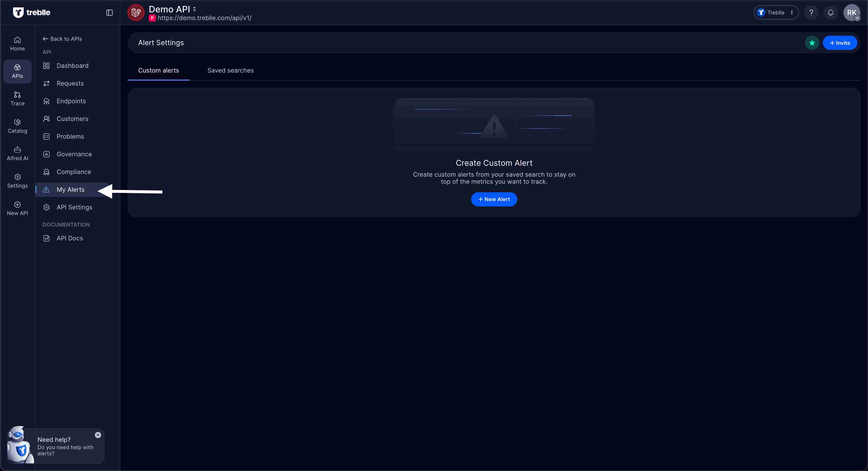Toggle the green favorite star
Screen dimensions: 868x471
point(812,43)
